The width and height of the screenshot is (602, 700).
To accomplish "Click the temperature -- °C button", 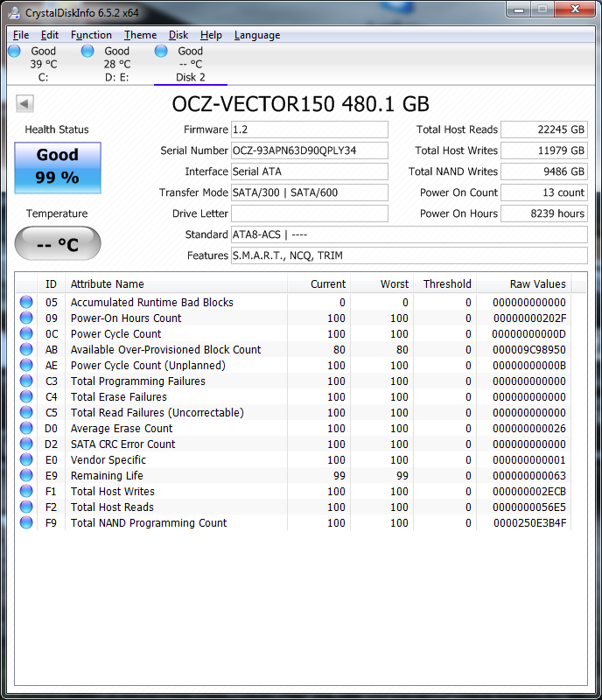I will pos(58,243).
